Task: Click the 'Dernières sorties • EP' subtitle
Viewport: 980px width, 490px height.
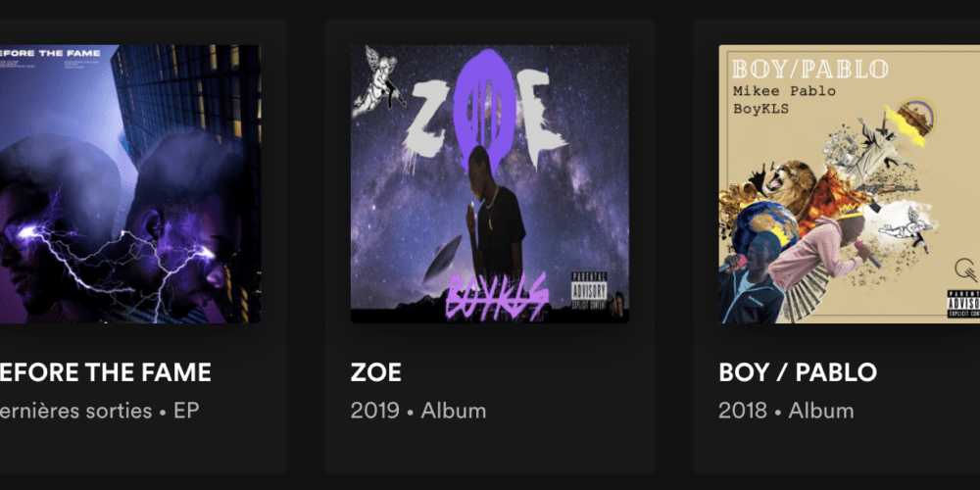Action: pos(99,411)
